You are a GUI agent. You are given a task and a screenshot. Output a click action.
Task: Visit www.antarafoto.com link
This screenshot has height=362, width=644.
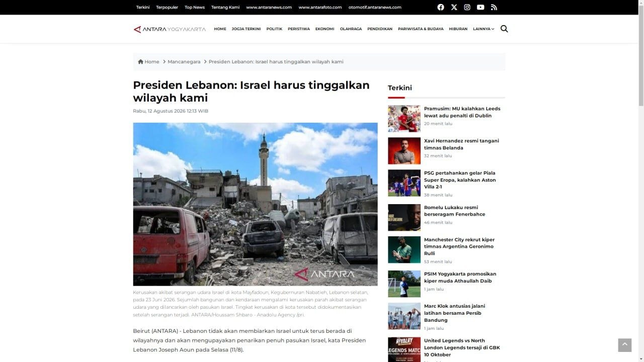[320, 7]
